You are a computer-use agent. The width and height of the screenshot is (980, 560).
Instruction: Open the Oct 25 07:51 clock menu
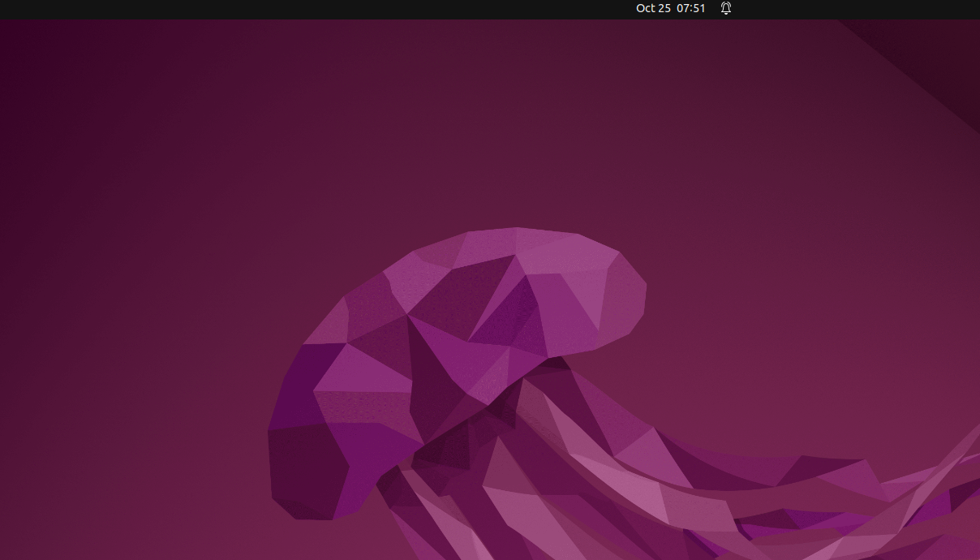pos(671,8)
